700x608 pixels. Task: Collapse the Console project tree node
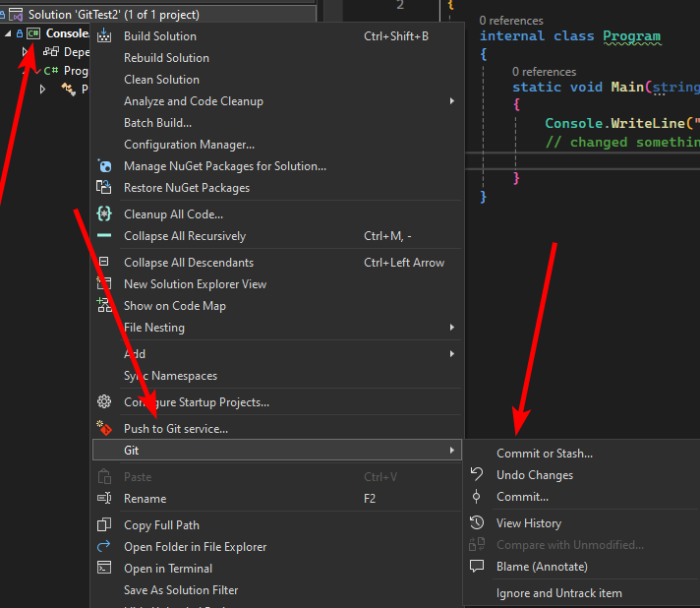pyautogui.click(x=8, y=33)
